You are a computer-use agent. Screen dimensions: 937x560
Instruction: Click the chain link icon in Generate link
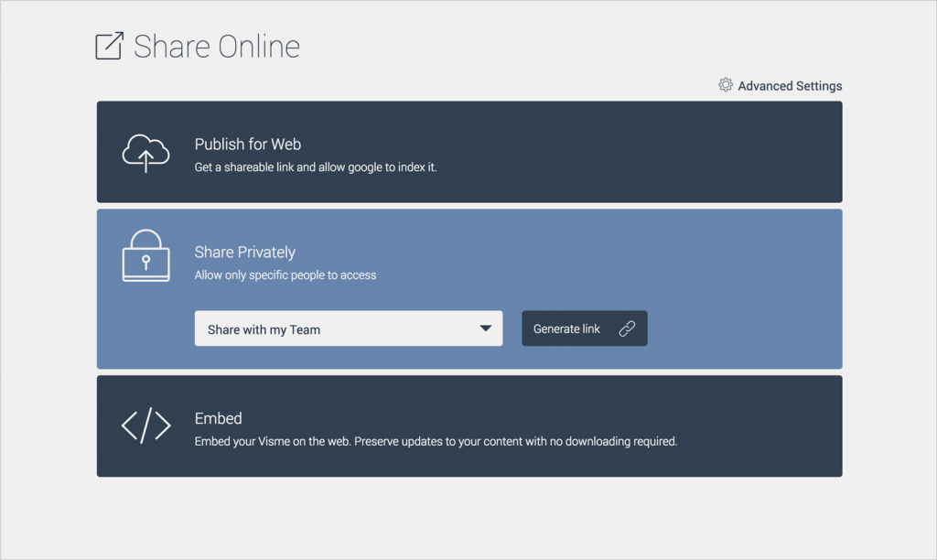(627, 329)
